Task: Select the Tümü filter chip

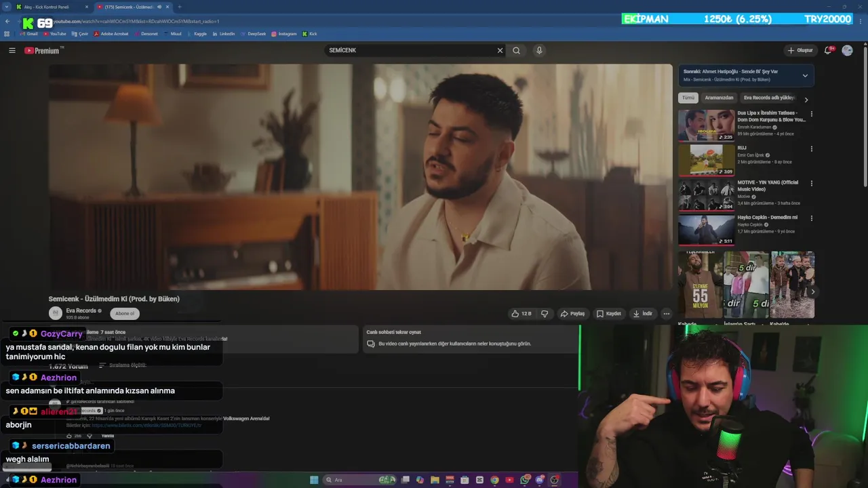Action: [688, 98]
